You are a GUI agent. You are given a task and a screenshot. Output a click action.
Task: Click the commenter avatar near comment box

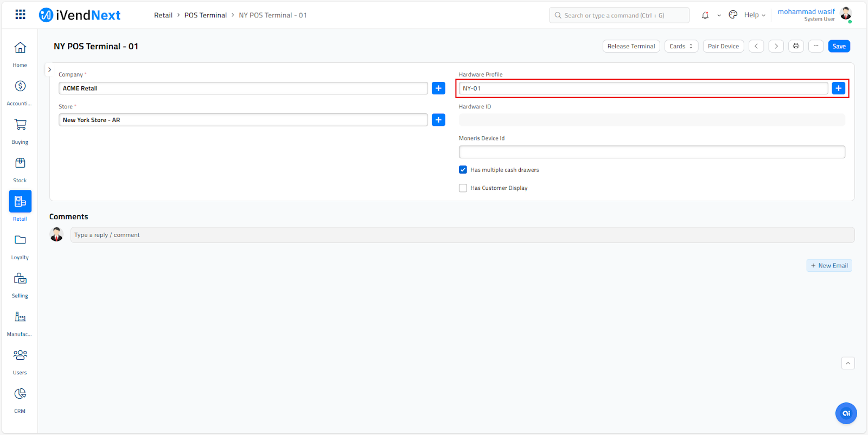tap(56, 235)
